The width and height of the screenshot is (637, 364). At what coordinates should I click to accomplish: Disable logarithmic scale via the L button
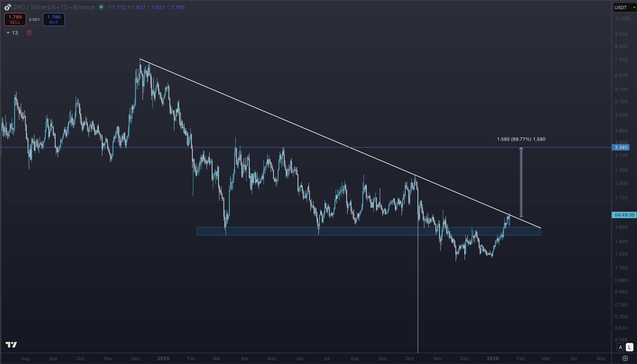(x=629, y=347)
